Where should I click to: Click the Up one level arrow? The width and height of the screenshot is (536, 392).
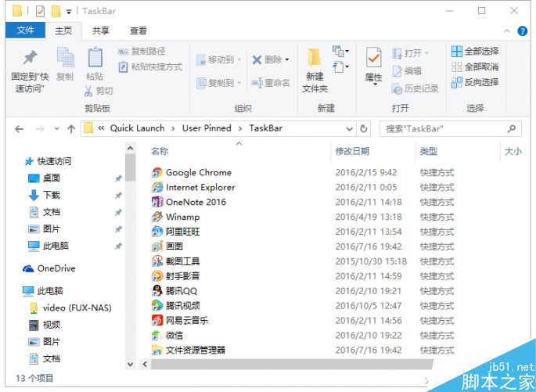71,129
